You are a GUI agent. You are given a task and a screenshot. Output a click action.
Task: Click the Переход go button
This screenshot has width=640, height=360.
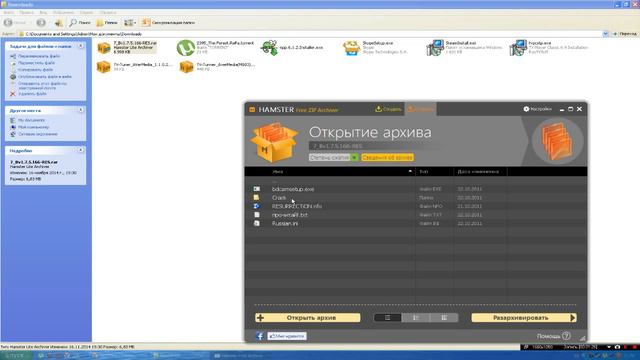[624, 34]
